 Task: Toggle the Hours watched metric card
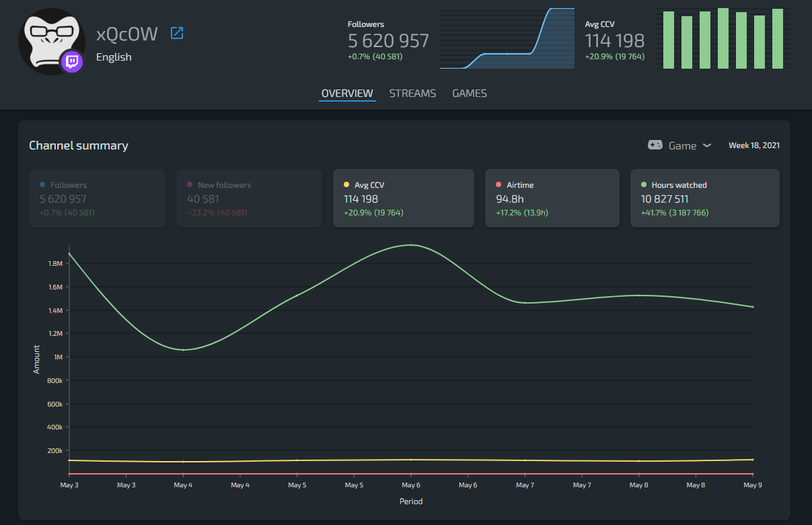click(x=705, y=199)
